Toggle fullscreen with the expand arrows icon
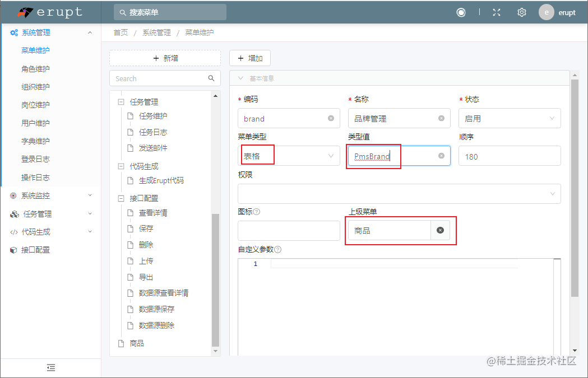 coord(497,12)
